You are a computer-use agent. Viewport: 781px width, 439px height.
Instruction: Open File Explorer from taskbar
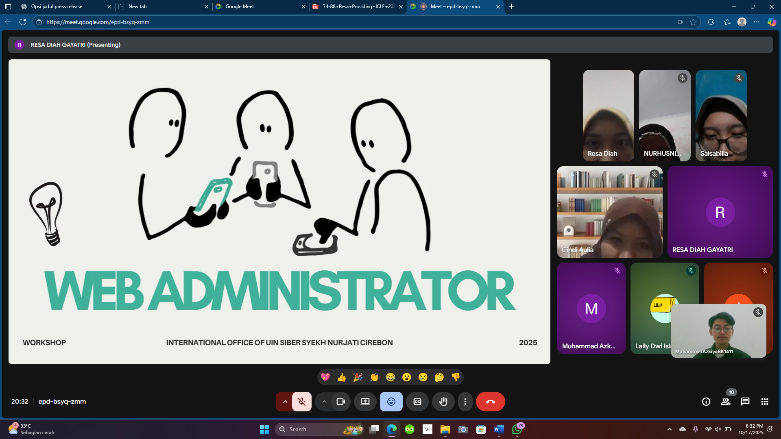(445, 429)
